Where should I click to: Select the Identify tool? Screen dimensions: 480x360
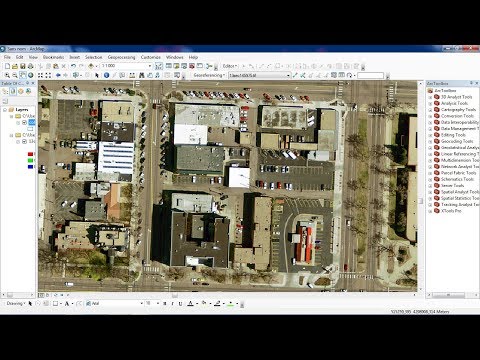point(106,75)
